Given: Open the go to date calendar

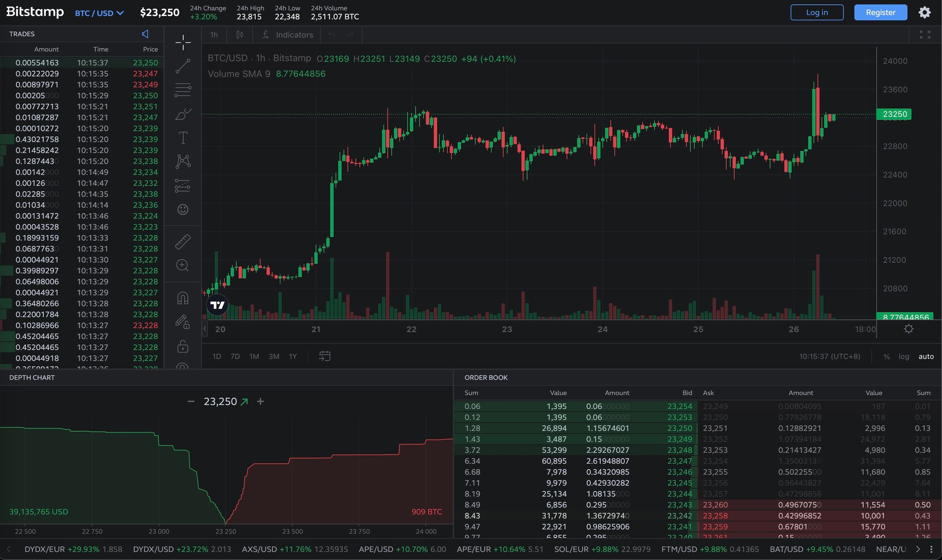Looking at the screenshot, I should pyautogui.click(x=325, y=356).
